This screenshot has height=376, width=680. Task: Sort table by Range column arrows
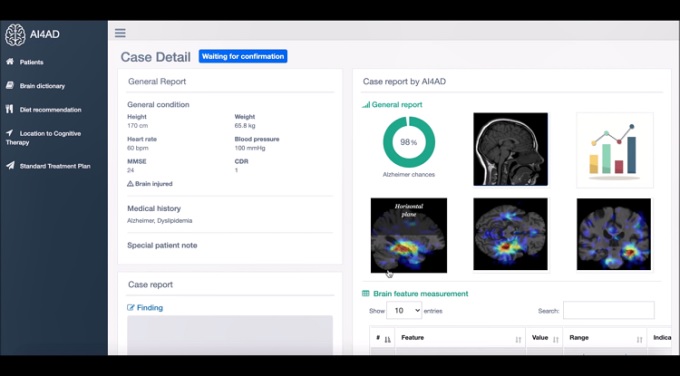pos(639,340)
